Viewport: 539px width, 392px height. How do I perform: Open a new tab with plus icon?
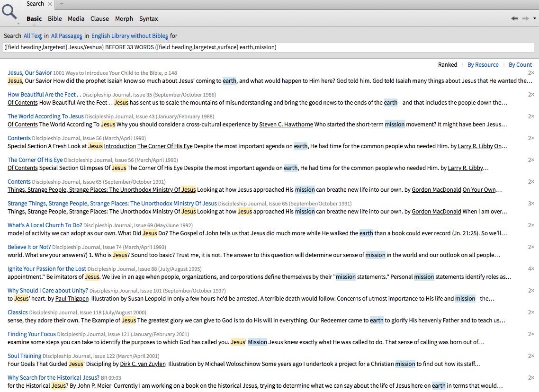pos(62,4)
